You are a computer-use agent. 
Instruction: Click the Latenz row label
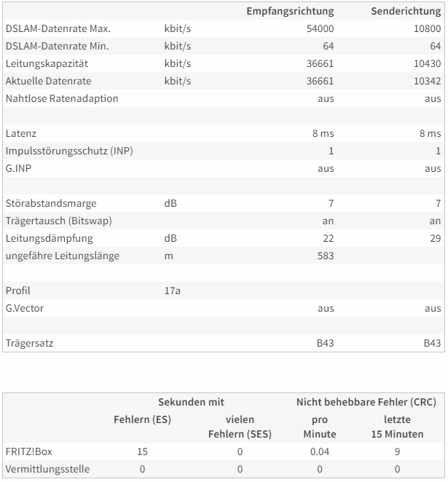(21, 134)
